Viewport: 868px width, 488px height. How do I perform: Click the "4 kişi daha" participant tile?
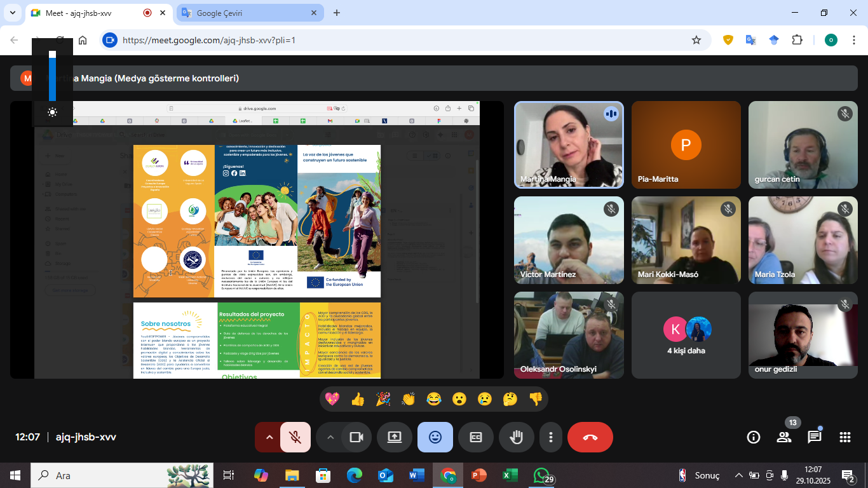tap(686, 335)
